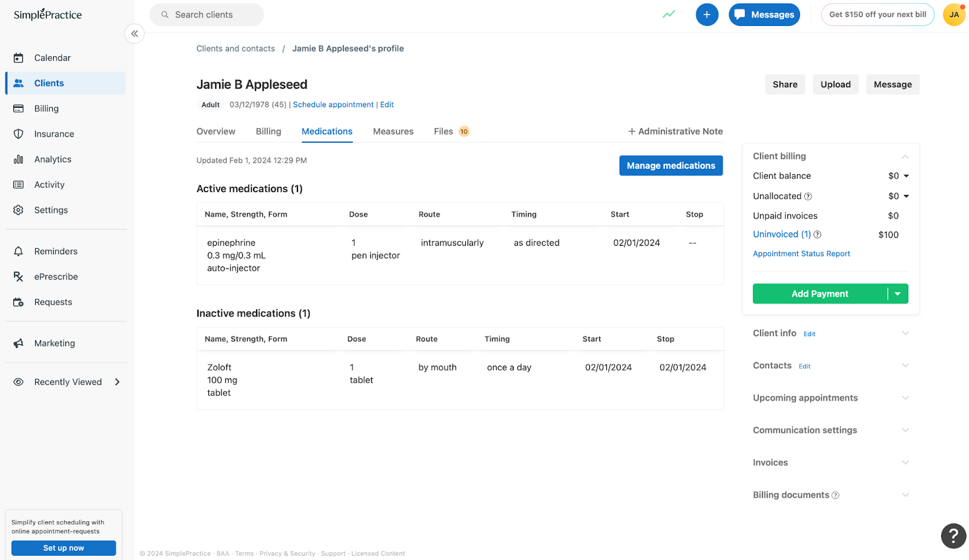Switch to the Measures tab
Image resolution: width=969 pixels, height=560 pixels.
393,131
